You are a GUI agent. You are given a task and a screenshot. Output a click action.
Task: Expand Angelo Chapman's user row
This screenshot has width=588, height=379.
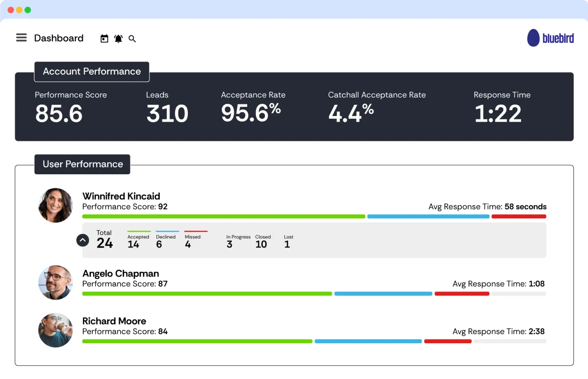[121, 274]
